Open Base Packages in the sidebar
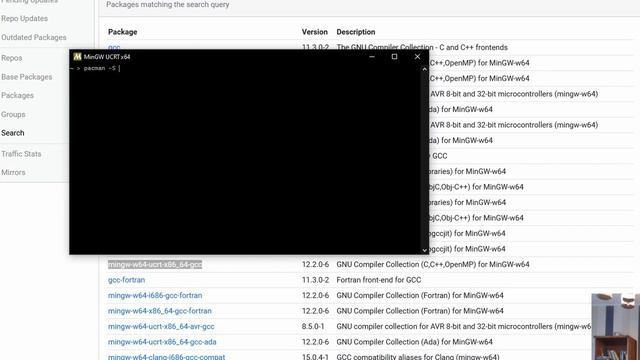640x360 pixels. pos(27,77)
